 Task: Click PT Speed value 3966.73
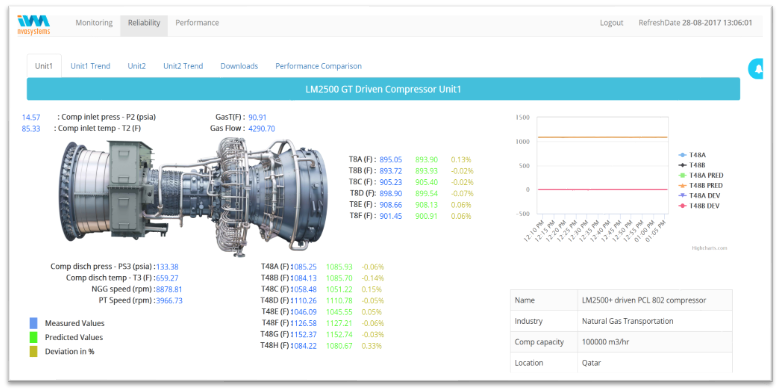click(169, 301)
